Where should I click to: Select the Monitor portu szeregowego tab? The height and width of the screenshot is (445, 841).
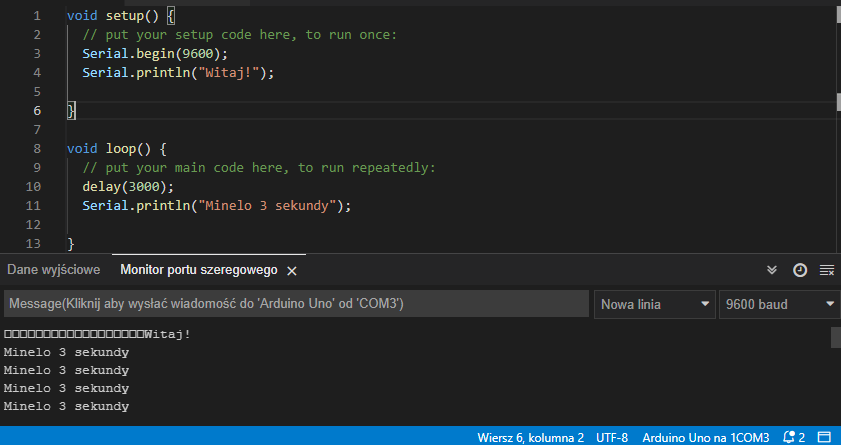click(x=198, y=270)
